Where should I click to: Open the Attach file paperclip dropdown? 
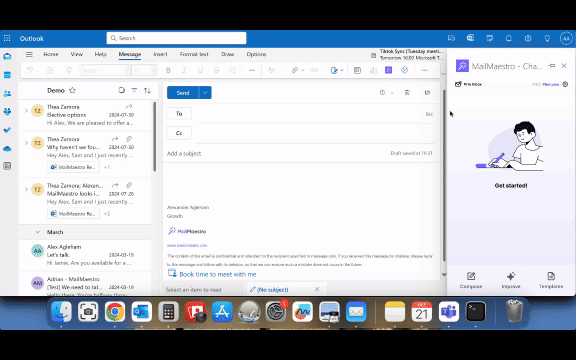tap(298, 70)
